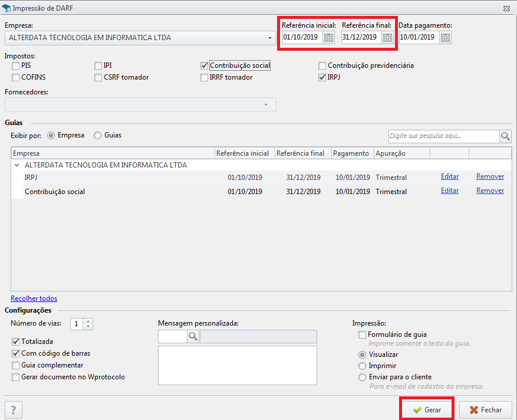
Task: Sort by the Empresa column header
Action: tap(113, 153)
